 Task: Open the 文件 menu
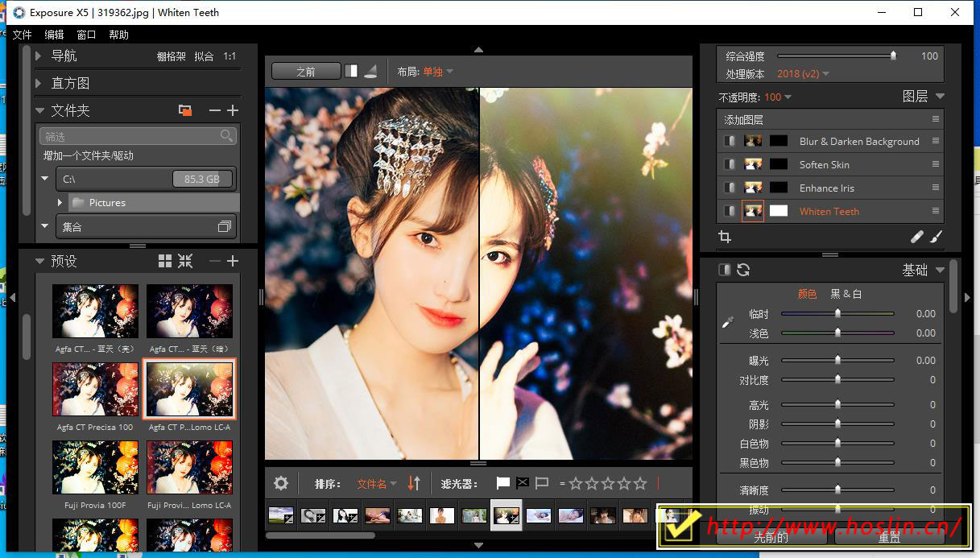click(22, 35)
